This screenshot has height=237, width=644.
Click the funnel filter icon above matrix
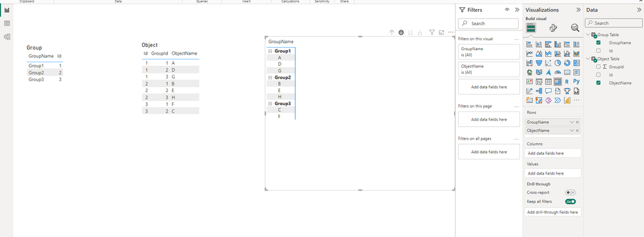tap(432, 32)
